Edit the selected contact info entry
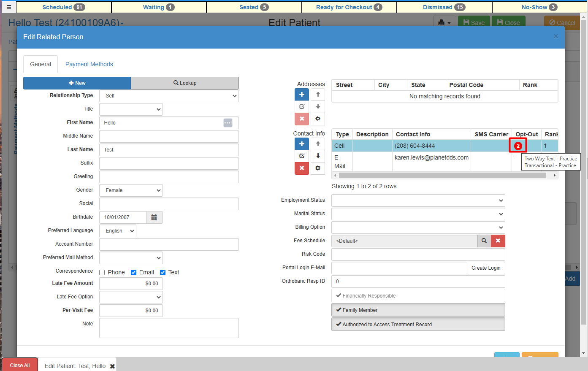Image resolution: width=588 pixels, height=371 pixels. [x=302, y=156]
